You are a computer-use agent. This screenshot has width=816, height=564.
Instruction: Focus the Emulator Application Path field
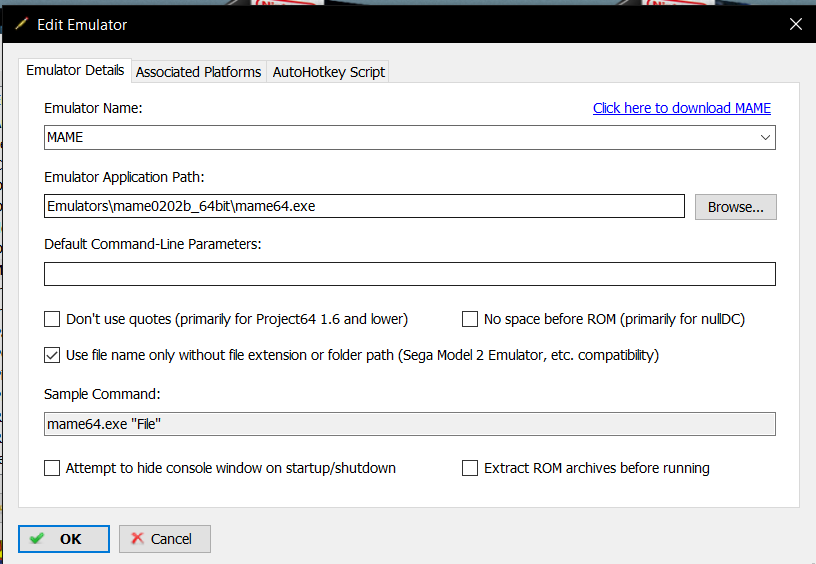point(364,206)
